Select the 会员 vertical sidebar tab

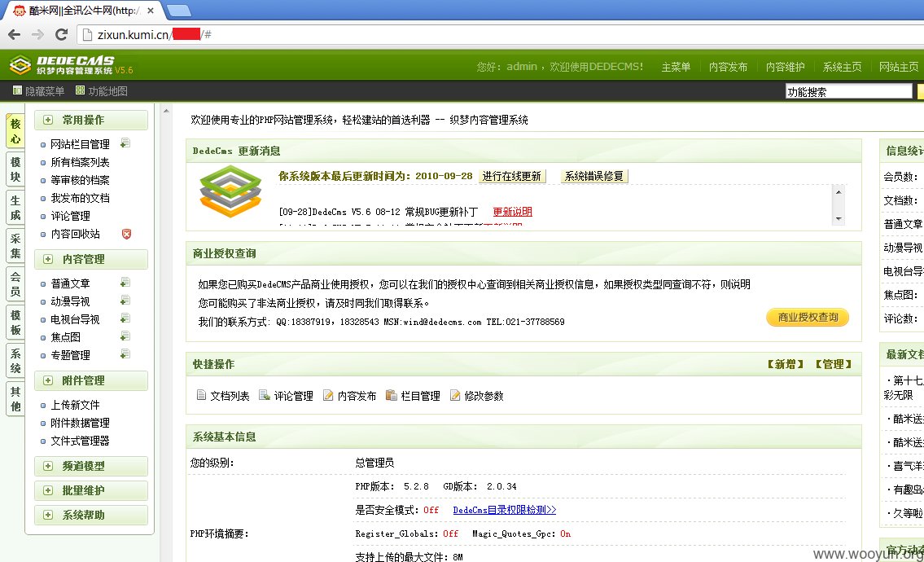click(x=15, y=283)
